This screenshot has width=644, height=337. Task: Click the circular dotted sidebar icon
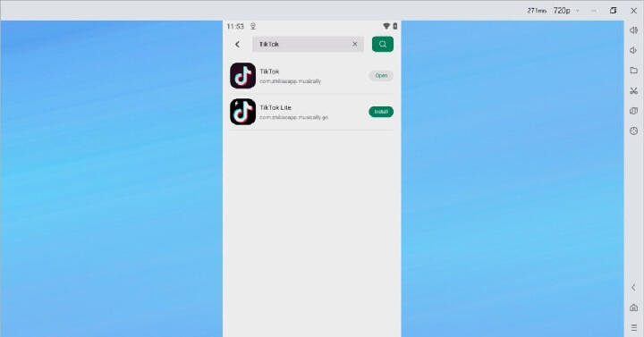point(634,131)
